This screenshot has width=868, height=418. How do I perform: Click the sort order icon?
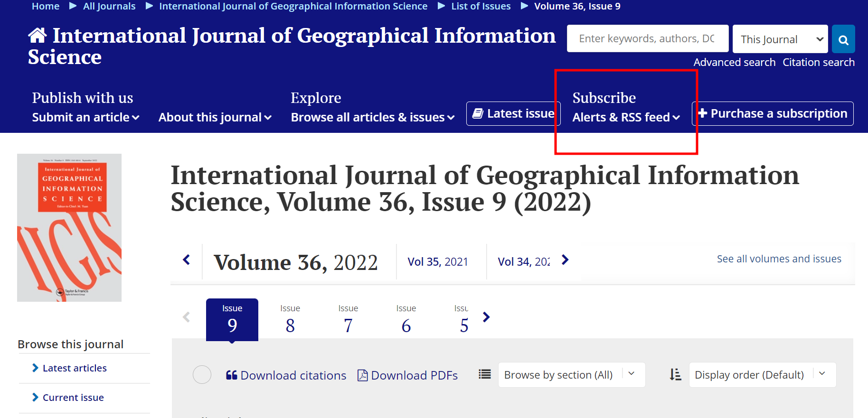675,375
